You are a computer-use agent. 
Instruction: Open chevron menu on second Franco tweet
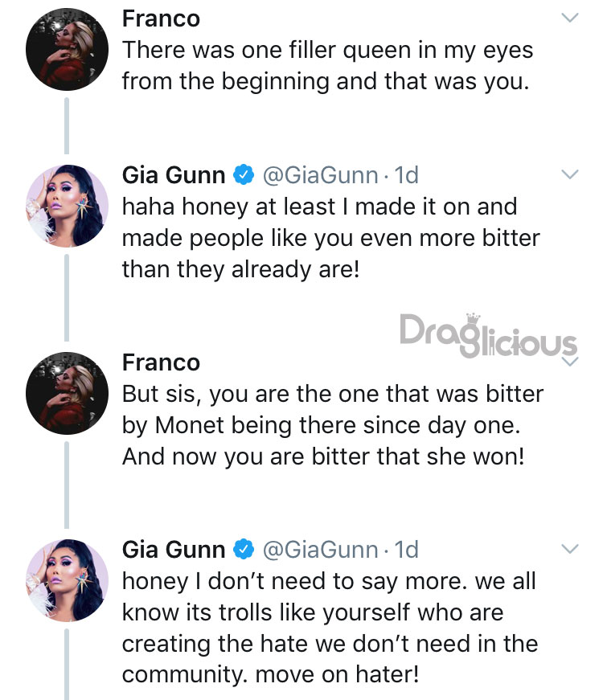570,361
